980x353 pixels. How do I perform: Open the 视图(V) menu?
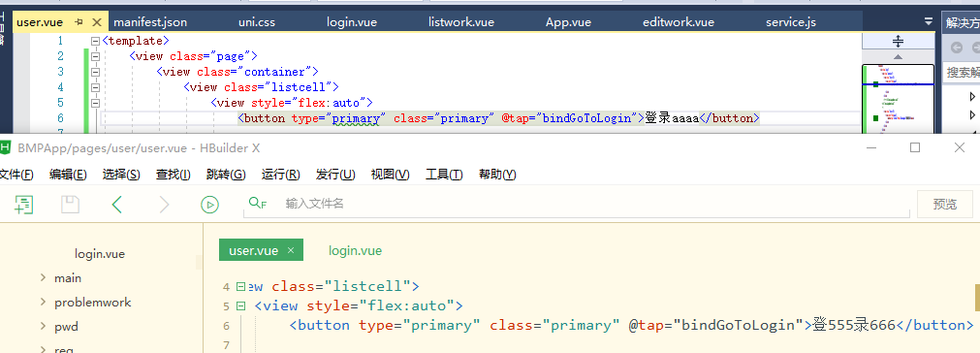click(390, 175)
